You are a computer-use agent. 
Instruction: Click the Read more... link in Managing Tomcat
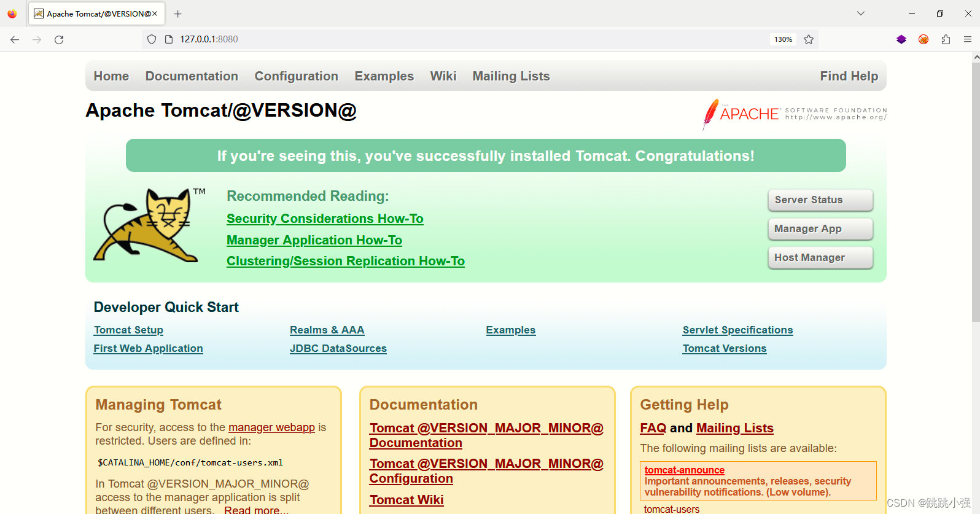(x=256, y=509)
